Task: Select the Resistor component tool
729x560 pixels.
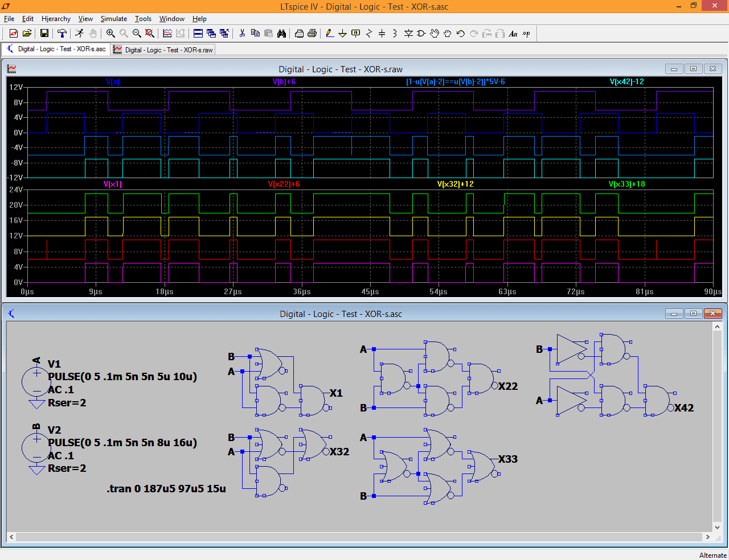Action: tap(368, 34)
